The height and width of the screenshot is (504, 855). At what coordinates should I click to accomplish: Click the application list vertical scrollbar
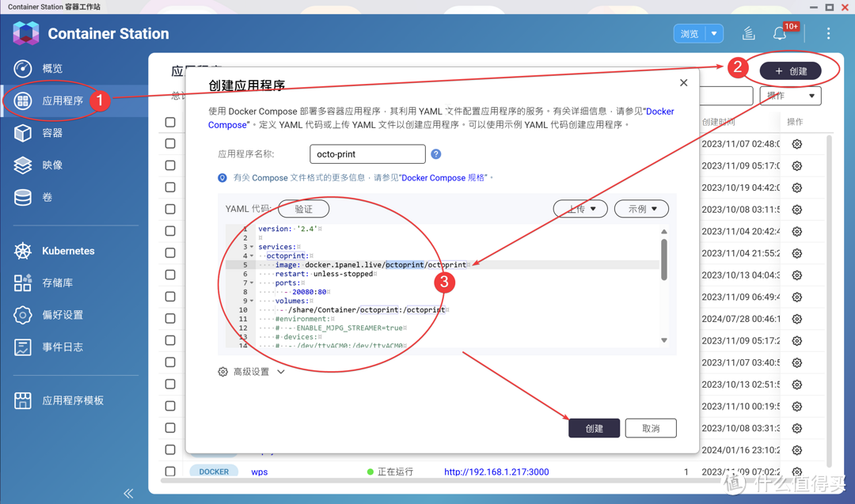830,300
